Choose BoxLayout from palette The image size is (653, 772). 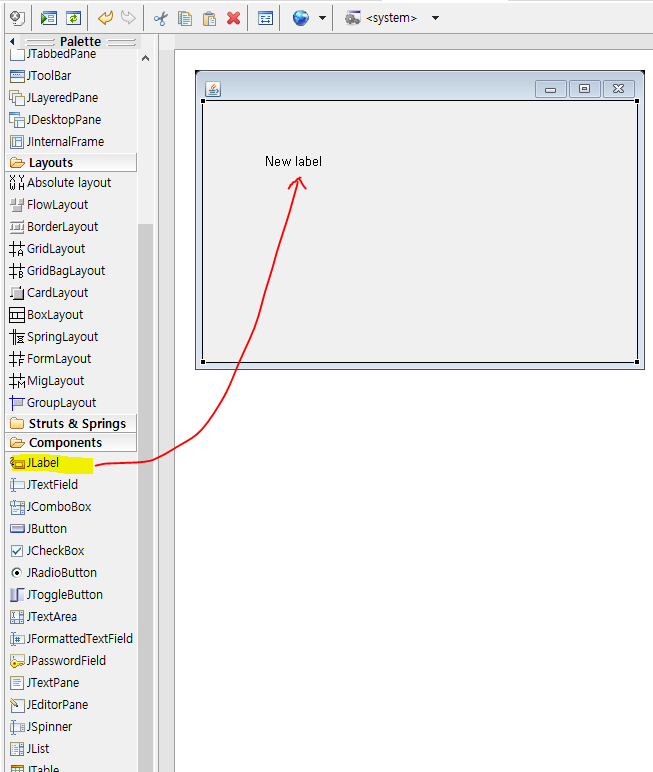[x=47, y=315]
